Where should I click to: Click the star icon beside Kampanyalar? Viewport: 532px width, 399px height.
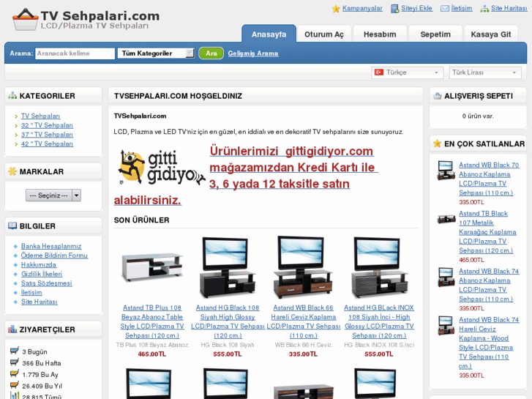pos(336,9)
